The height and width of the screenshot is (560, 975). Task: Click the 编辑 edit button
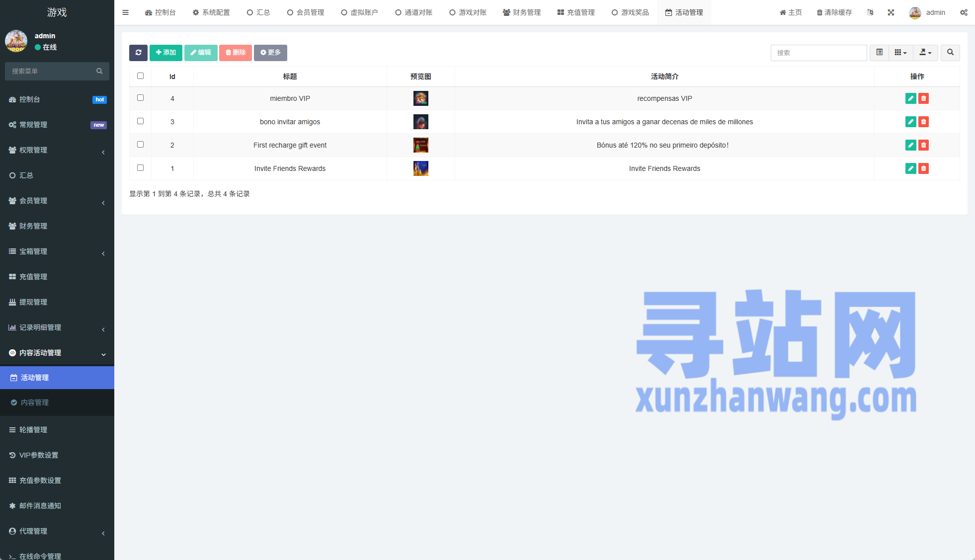point(201,53)
